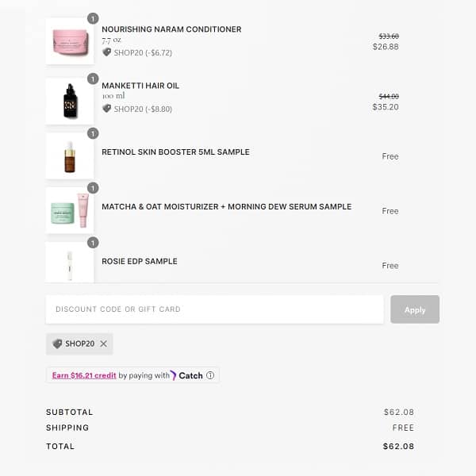Click the quantity badge on Rosie EDP sample
This screenshot has height=476, width=476.
(x=93, y=243)
